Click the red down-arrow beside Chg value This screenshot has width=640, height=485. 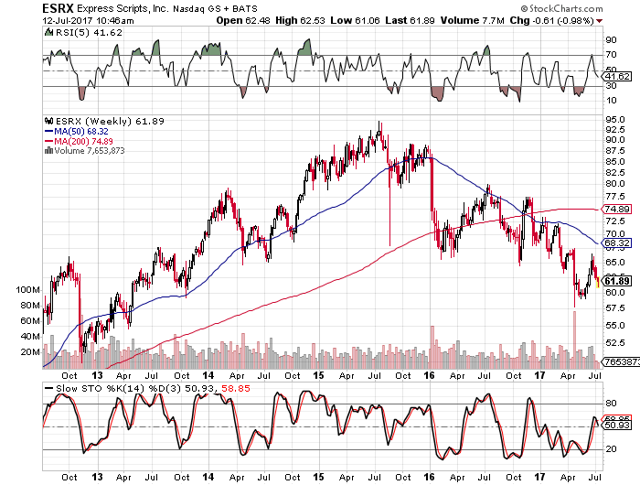599,21
